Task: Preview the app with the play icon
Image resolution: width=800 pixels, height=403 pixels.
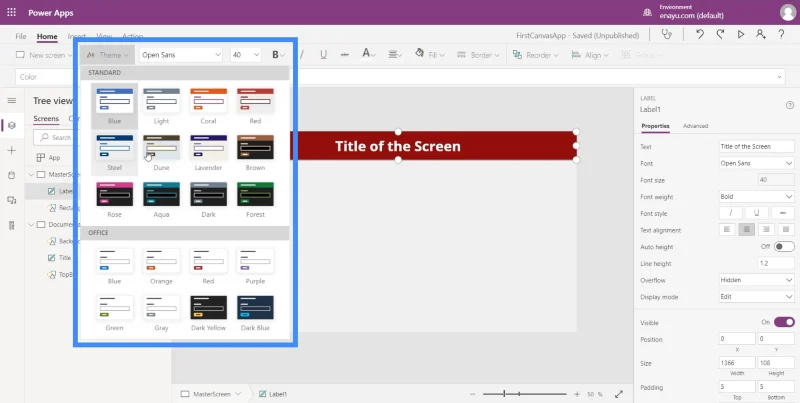Action: 741,35
